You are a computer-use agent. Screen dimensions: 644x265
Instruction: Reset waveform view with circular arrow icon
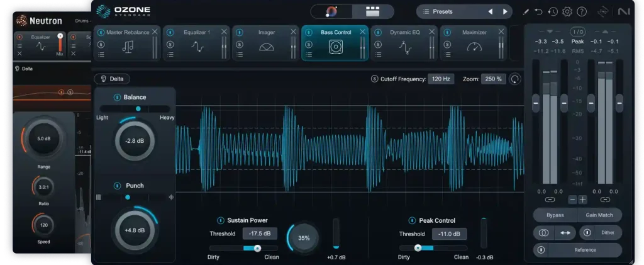coord(514,79)
